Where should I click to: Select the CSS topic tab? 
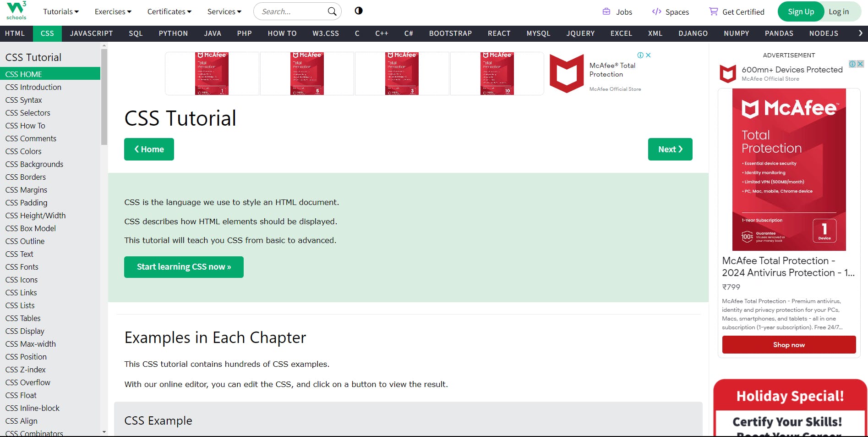[x=47, y=33]
